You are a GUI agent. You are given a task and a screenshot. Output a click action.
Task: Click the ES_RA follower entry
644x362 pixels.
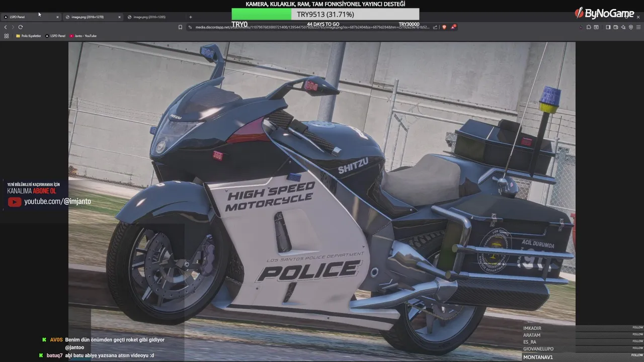(x=530, y=342)
